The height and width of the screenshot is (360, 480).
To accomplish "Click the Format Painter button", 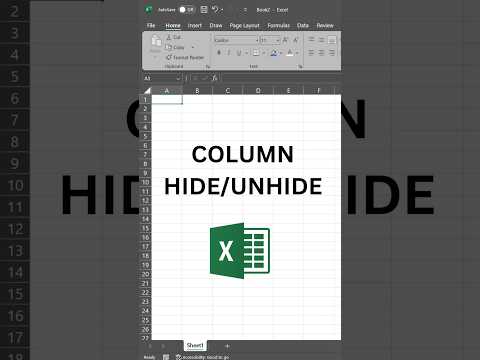I will pyautogui.click(x=185, y=57).
